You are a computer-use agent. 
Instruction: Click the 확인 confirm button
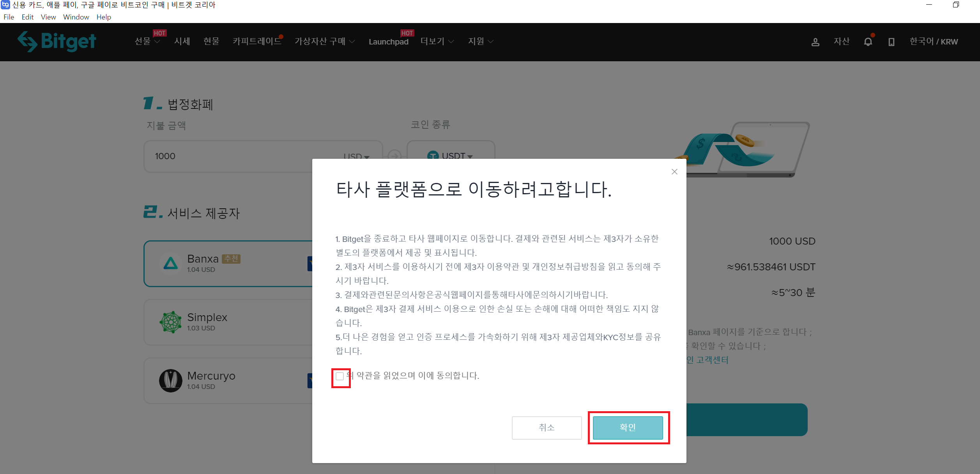pyautogui.click(x=628, y=428)
